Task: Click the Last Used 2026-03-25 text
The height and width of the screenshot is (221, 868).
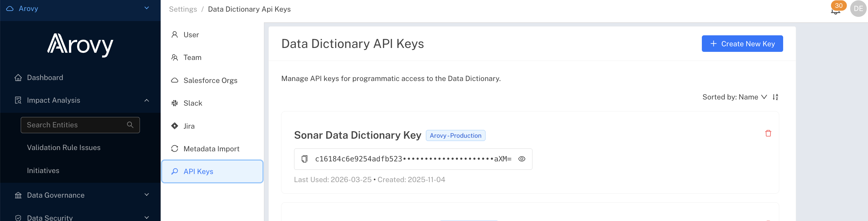Action: [333, 180]
